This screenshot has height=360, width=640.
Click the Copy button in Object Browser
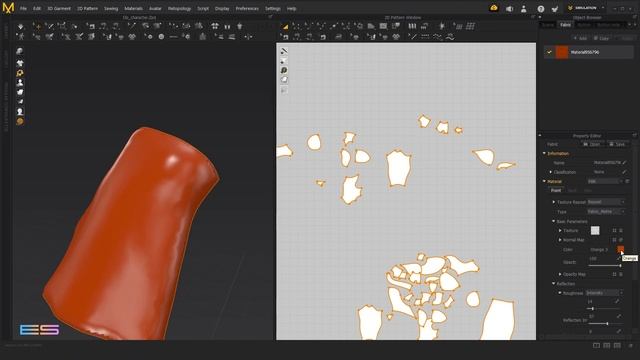tap(601, 38)
